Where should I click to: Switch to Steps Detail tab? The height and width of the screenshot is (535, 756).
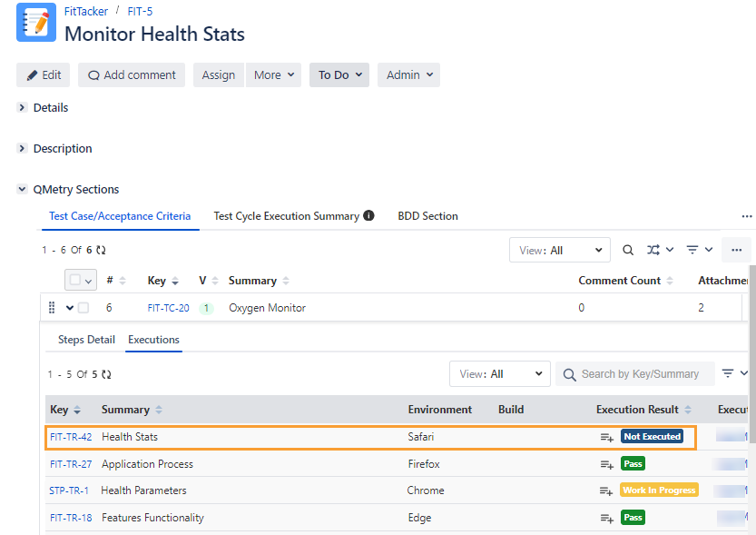(86, 340)
